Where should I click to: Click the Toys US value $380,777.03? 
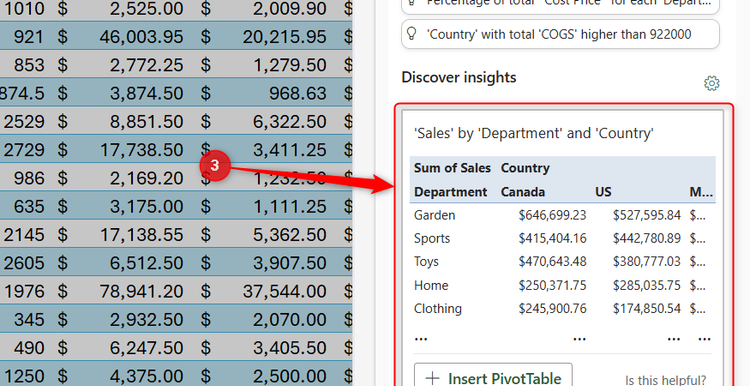[x=647, y=262]
